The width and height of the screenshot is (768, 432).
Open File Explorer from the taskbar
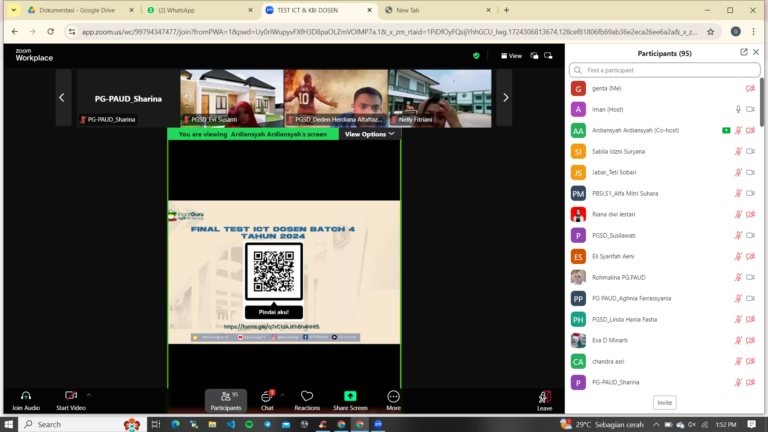coord(212,424)
